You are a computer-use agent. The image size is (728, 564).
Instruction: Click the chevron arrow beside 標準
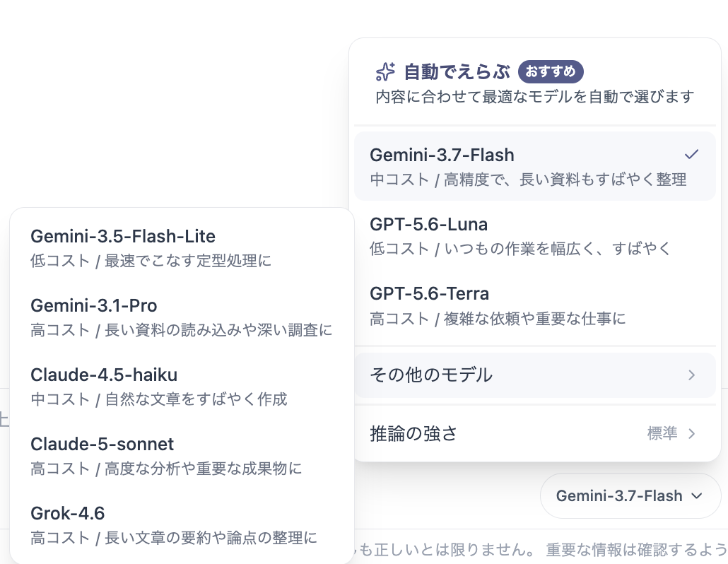[x=691, y=433]
